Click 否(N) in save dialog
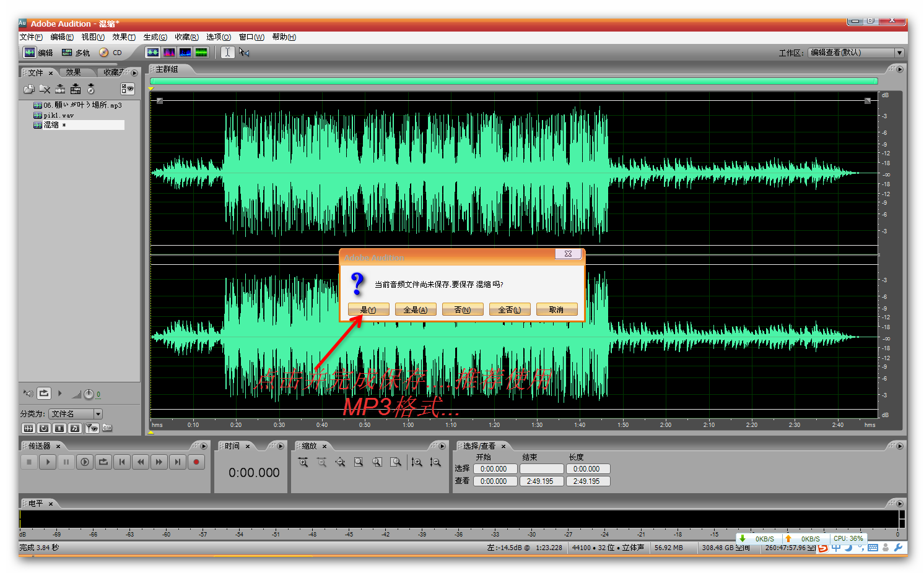This screenshot has width=924, height=573. click(x=463, y=309)
